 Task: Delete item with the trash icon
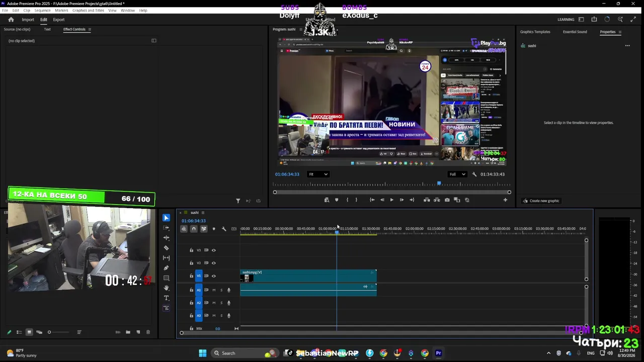coord(148,332)
